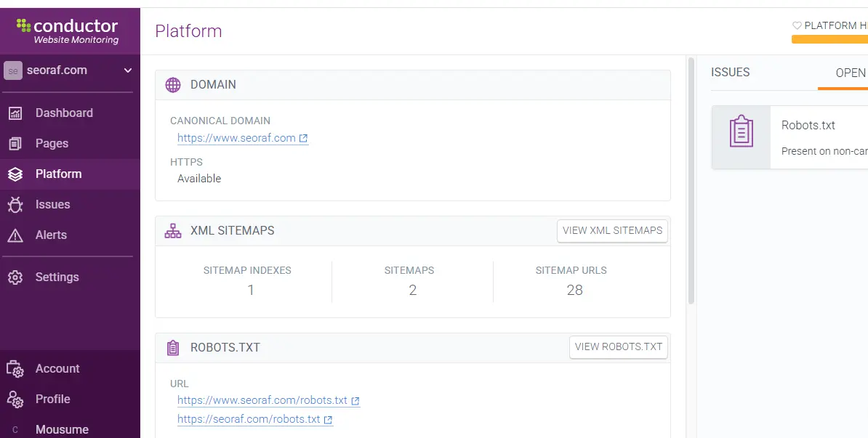Click the Domain globe icon
Viewport: 868px width, 438px height.
tap(173, 84)
